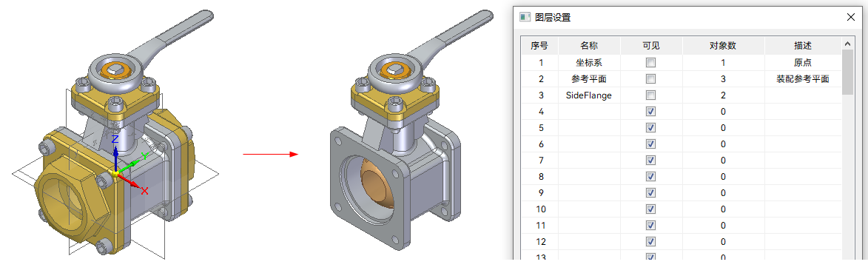The width and height of the screenshot is (868, 273).
Task: Click the 描述 column header
Action: coord(803,46)
